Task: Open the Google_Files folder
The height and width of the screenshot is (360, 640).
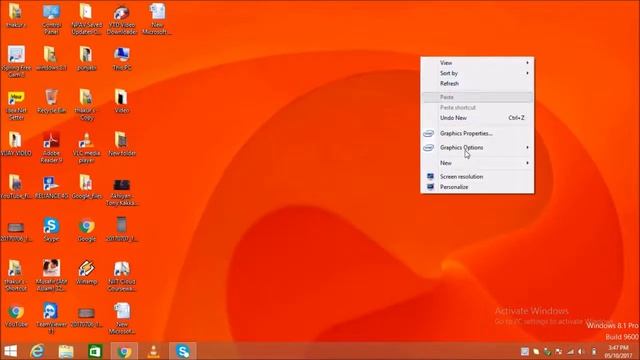Action: pyautogui.click(x=87, y=187)
